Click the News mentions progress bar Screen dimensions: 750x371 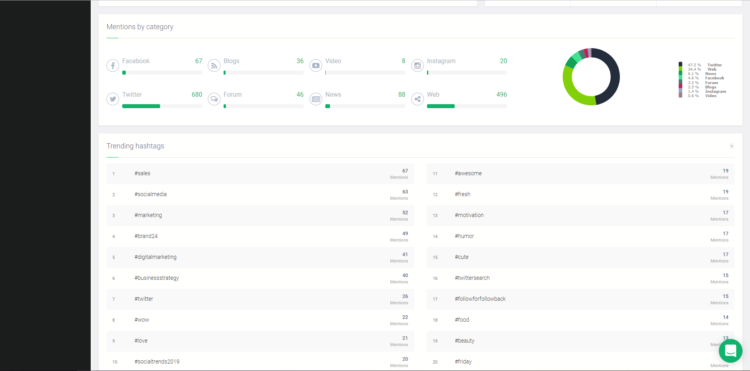coord(365,106)
